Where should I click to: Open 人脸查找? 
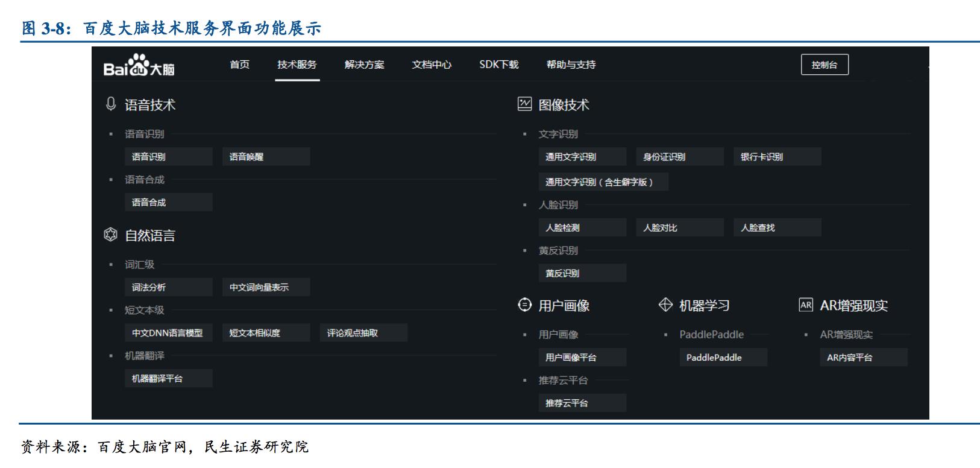pyautogui.click(x=777, y=228)
